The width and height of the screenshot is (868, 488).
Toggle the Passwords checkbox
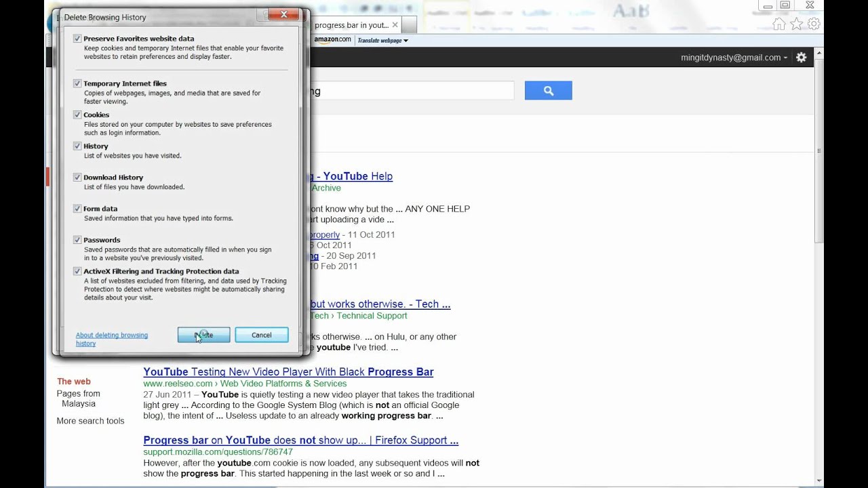tap(77, 240)
